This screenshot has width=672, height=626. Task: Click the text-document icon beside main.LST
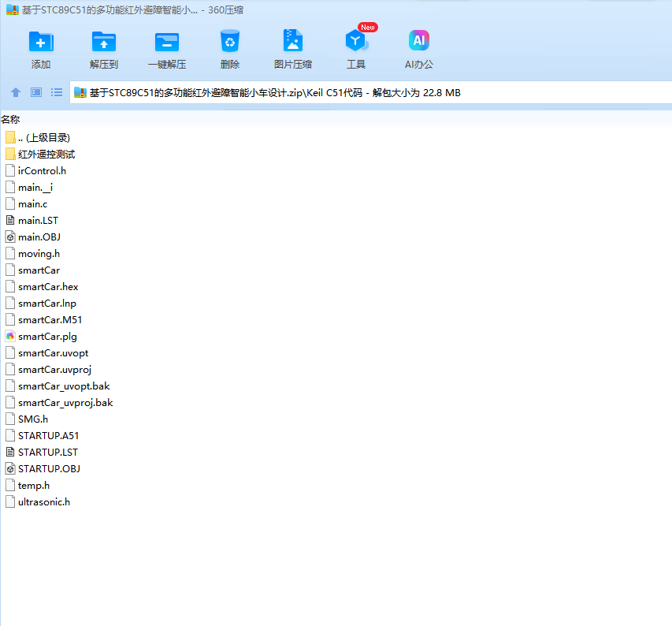pyautogui.click(x=10, y=221)
